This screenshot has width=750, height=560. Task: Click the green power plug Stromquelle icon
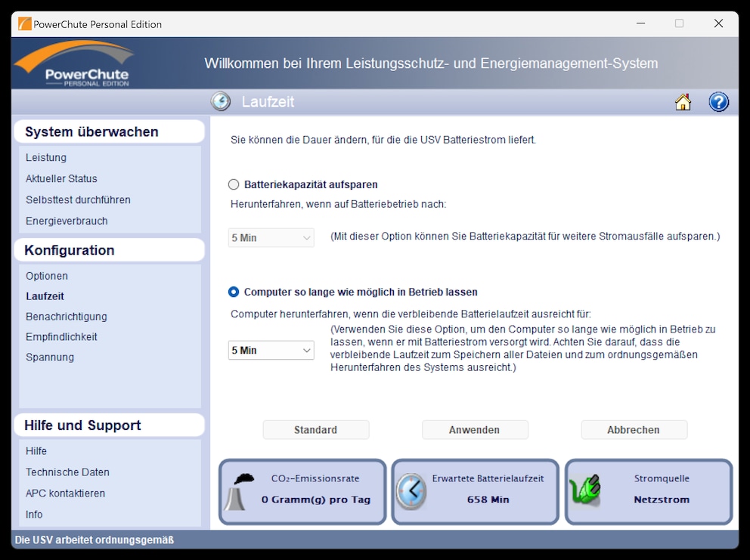click(584, 490)
